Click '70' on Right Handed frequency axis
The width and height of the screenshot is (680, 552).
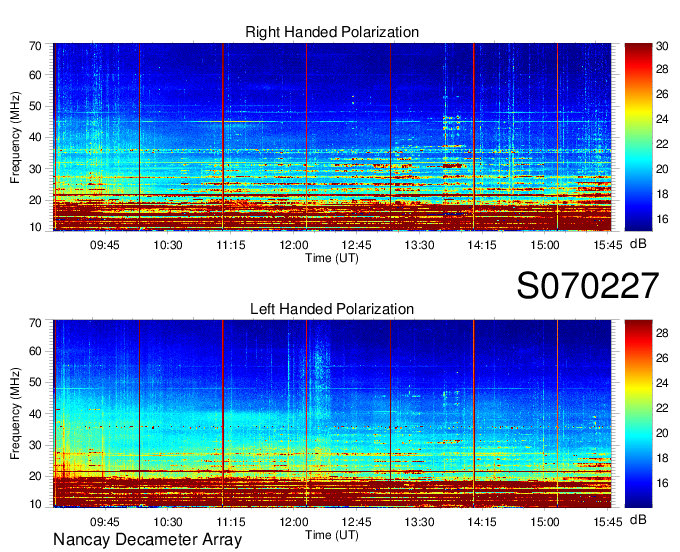[36, 46]
